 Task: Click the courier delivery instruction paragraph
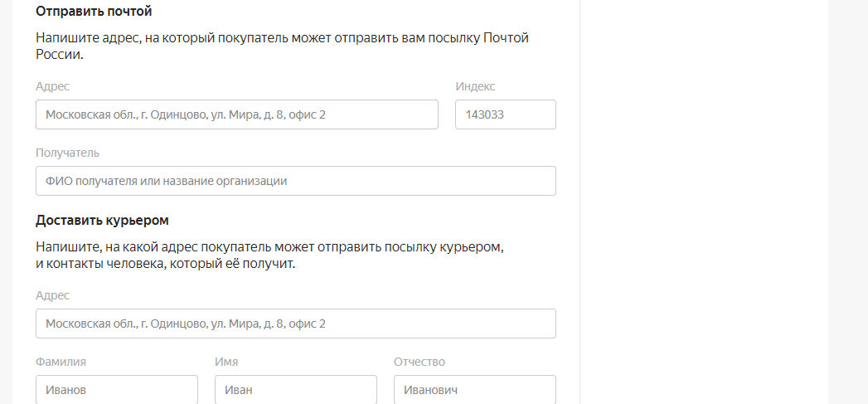click(269, 256)
